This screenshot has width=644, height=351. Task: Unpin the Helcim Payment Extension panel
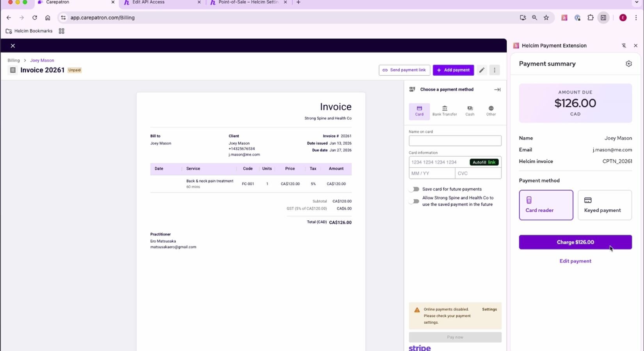624,46
